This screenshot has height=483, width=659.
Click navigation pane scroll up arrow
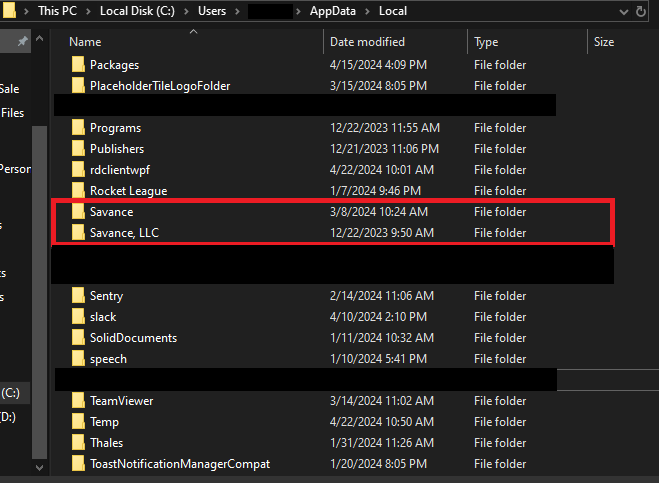coord(40,39)
